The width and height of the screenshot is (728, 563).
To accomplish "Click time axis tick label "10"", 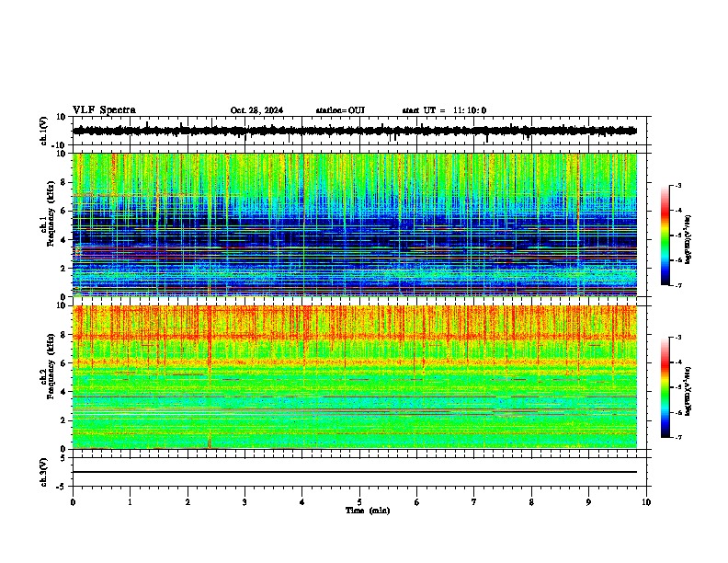I will (x=646, y=502).
